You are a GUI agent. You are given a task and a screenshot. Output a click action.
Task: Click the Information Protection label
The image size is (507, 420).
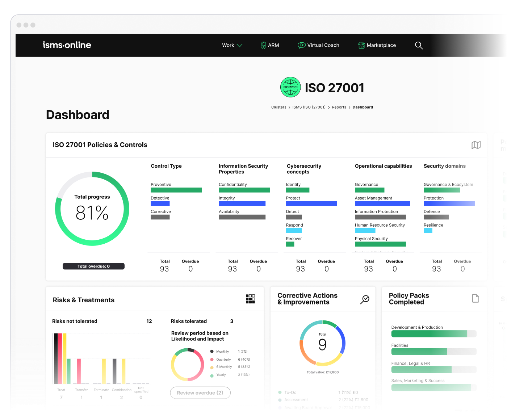(376, 211)
